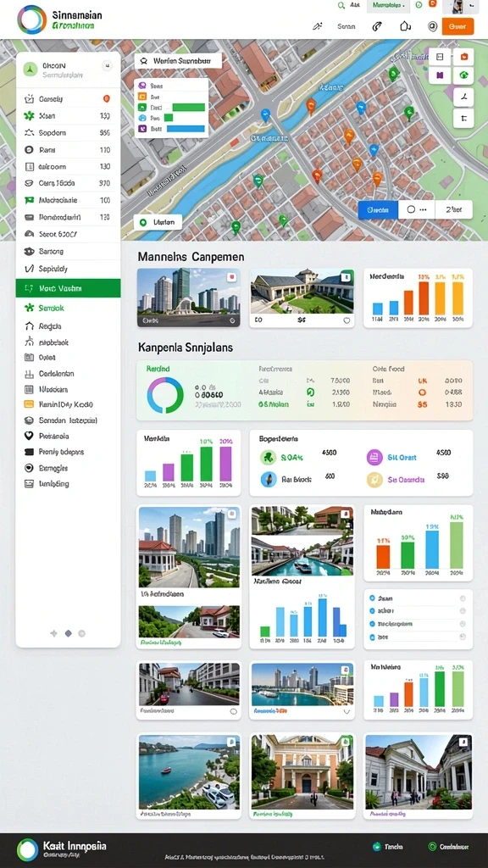Viewport: 488px width, 868px height.
Task: Click the house outline icon in header toolbar
Action: pos(405,26)
